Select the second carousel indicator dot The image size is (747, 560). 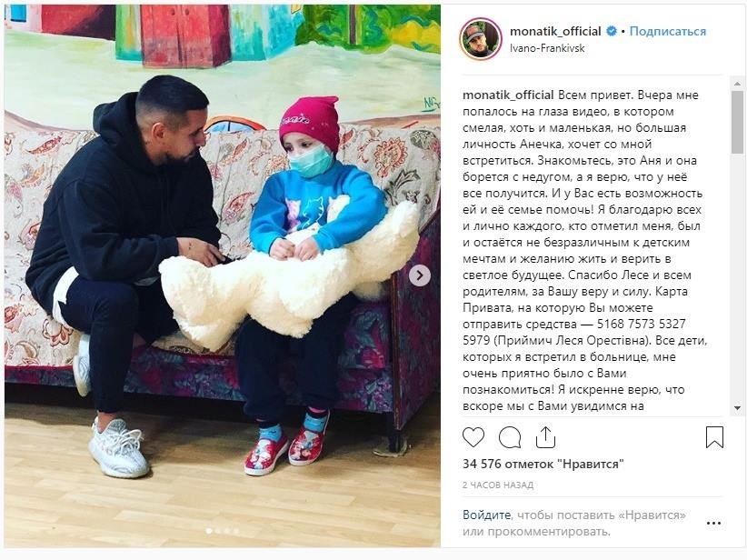(x=218, y=530)
